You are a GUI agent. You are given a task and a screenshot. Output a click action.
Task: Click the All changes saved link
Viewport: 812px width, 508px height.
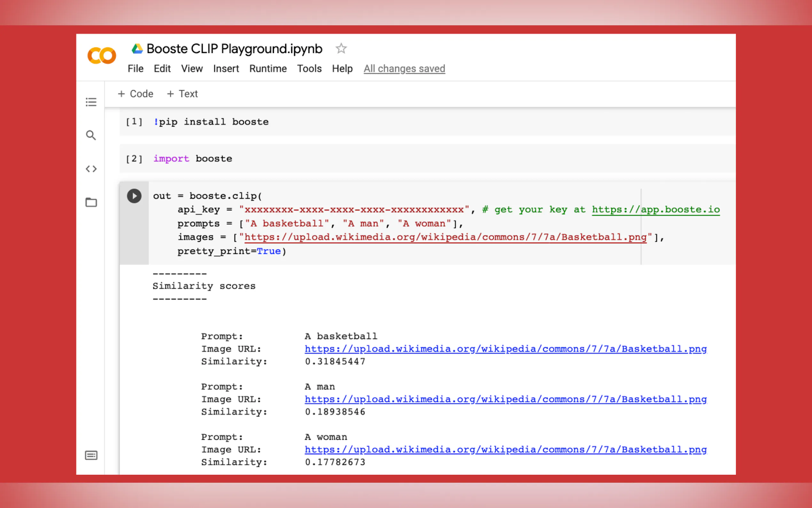click(x=404, y=68)
